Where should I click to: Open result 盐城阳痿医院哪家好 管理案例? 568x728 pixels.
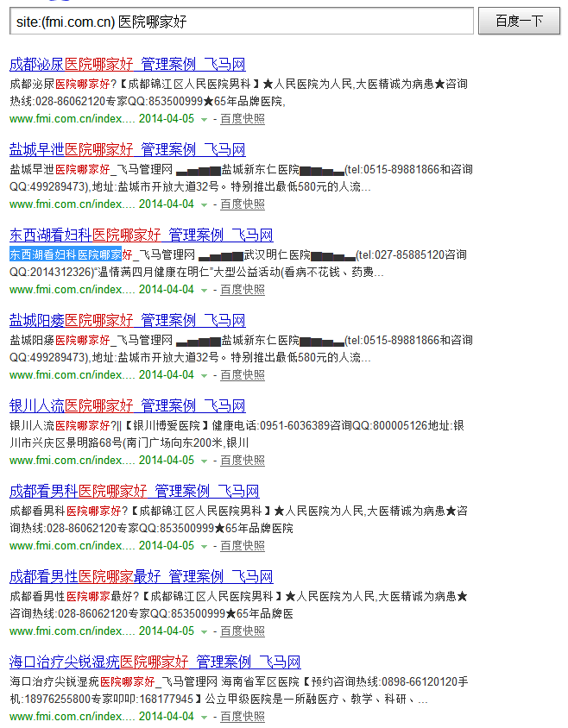point(128,320)
